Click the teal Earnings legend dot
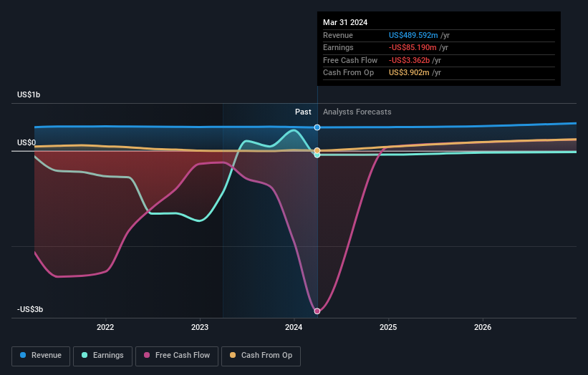588x375 pixels. 85,355
